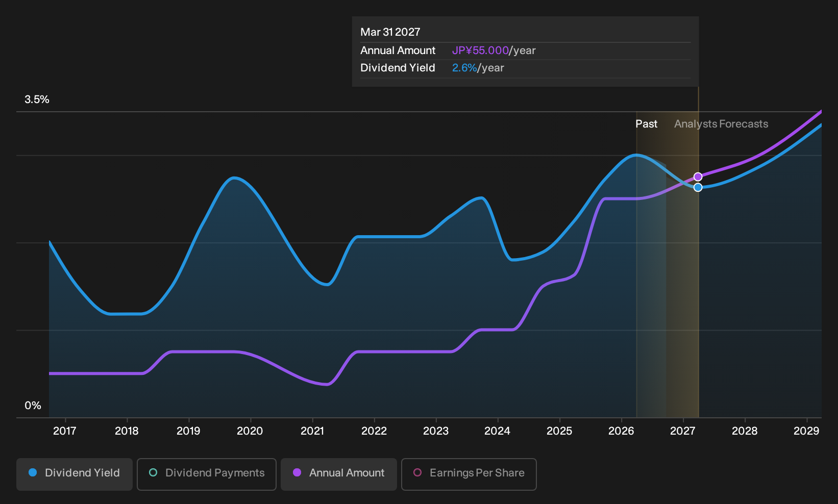Click the blue Dividend Yield legend dot
838x504 pixels.
(33, 472)
